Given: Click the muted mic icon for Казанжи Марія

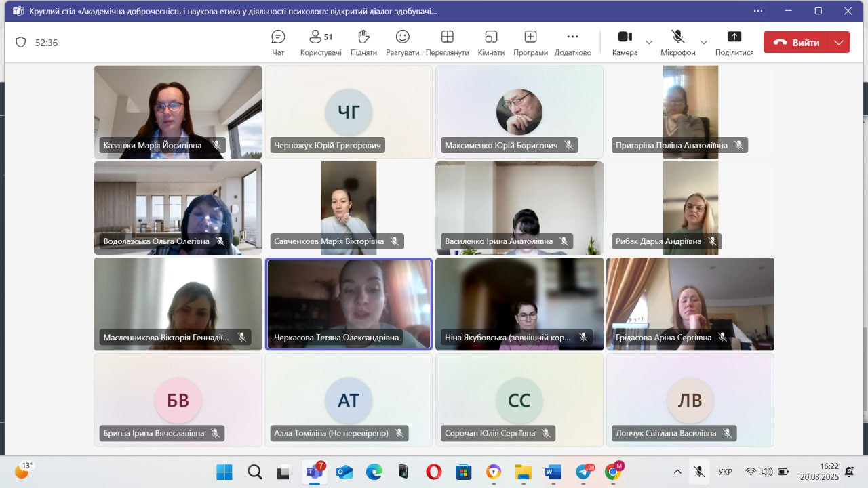Looking at the screenshot, I should tap(216, 145).
